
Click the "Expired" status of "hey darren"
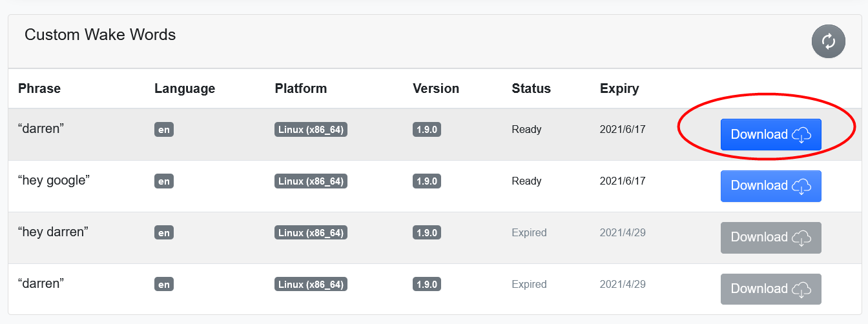pyautogui.click(x=529, y=232)
